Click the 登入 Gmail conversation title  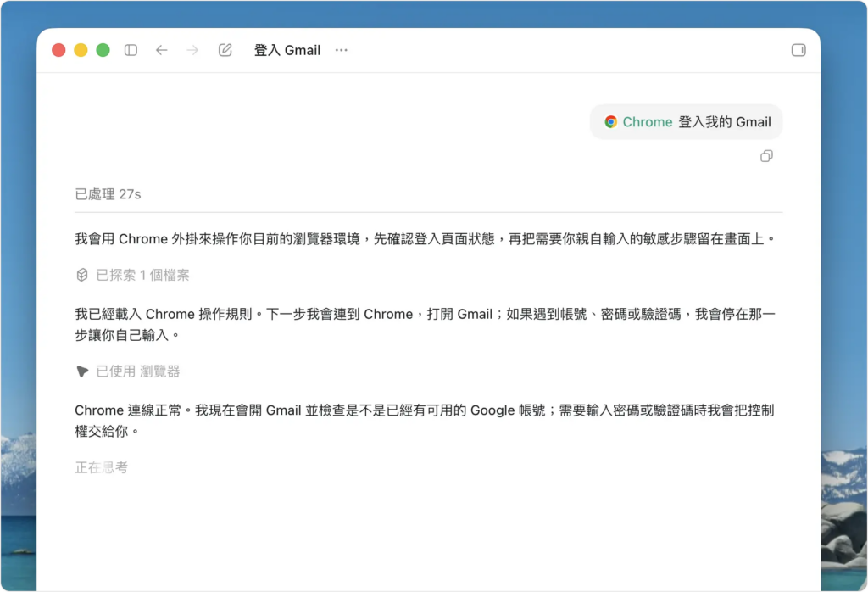[x=287, y=50]
